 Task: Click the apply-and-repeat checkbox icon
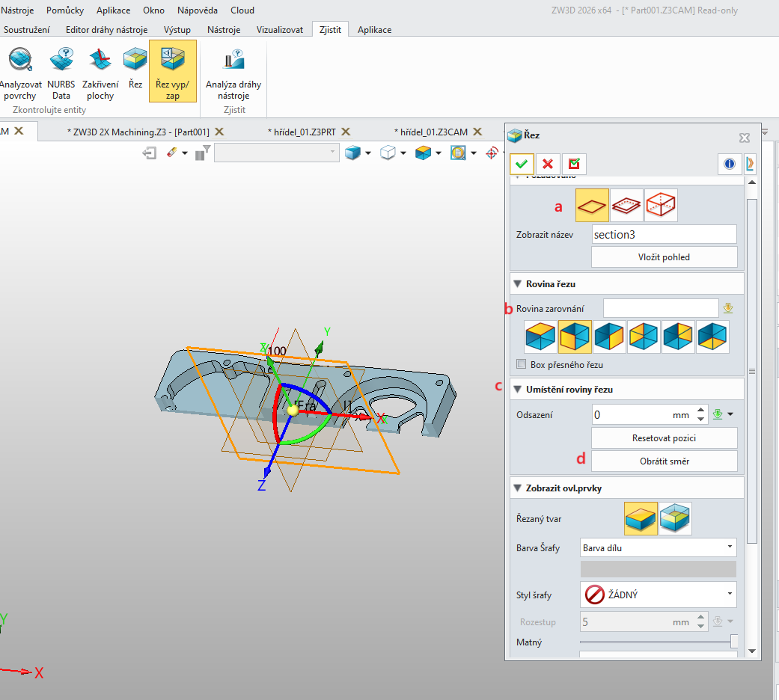click(x=574, y=164)
